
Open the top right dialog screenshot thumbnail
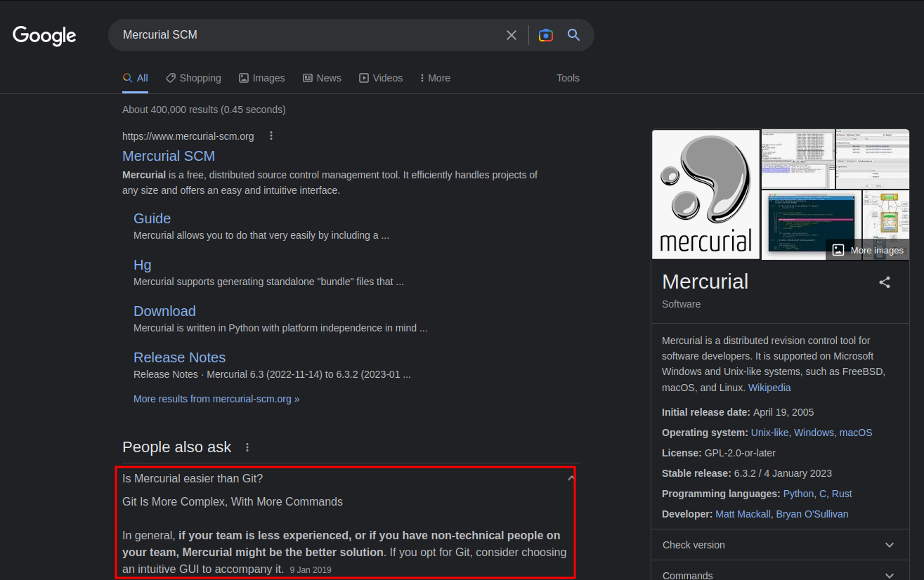[873, 159]
